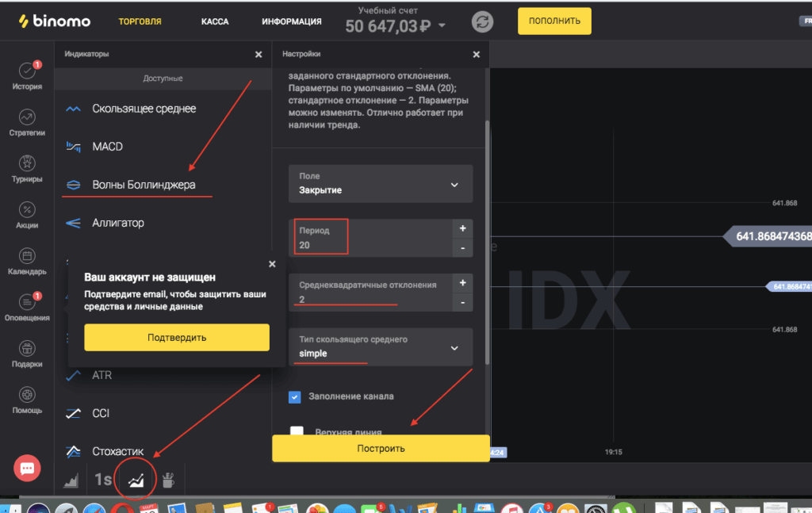The image size is (812, 513).
Task: Increase the Период value with plus
Action: pos(462,228)
